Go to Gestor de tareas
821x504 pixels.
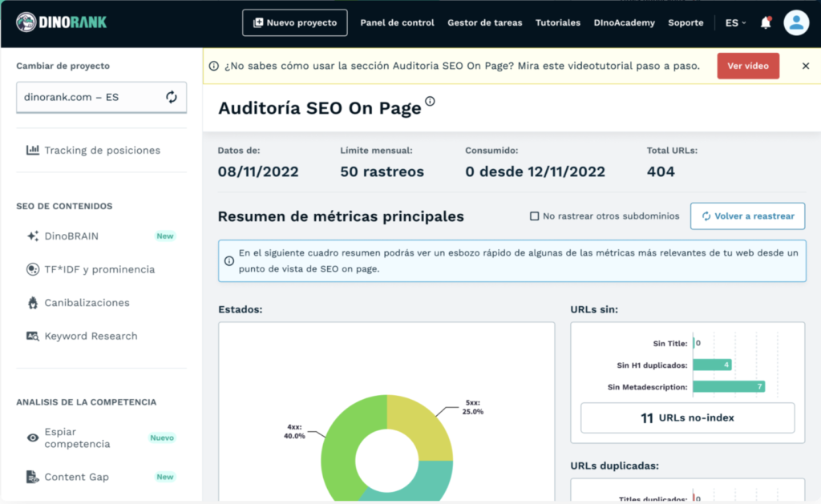[484, 22]
